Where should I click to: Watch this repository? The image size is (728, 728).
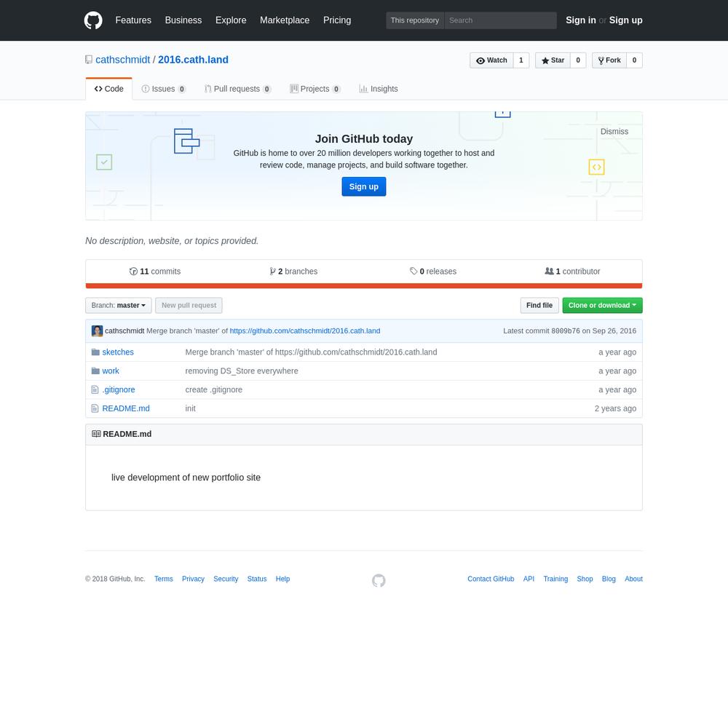point(491,60)
